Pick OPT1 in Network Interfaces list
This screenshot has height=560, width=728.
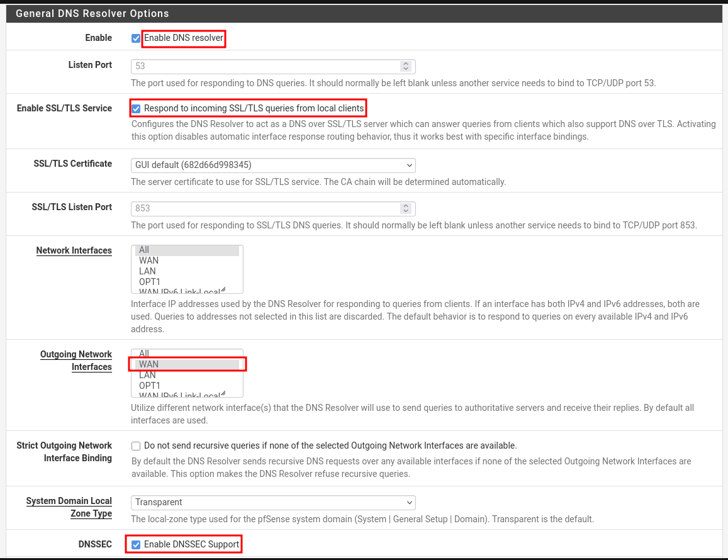click(x=188, y=282)
